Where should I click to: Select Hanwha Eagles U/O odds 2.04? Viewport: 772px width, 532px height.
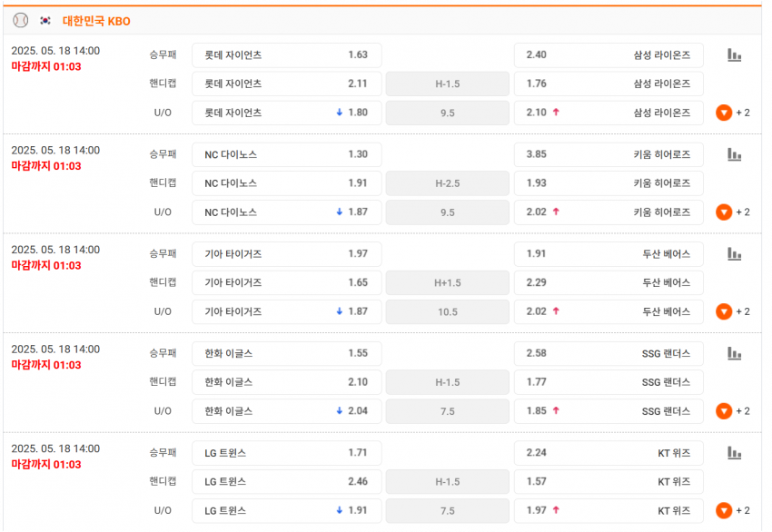[x=286, y=411]
